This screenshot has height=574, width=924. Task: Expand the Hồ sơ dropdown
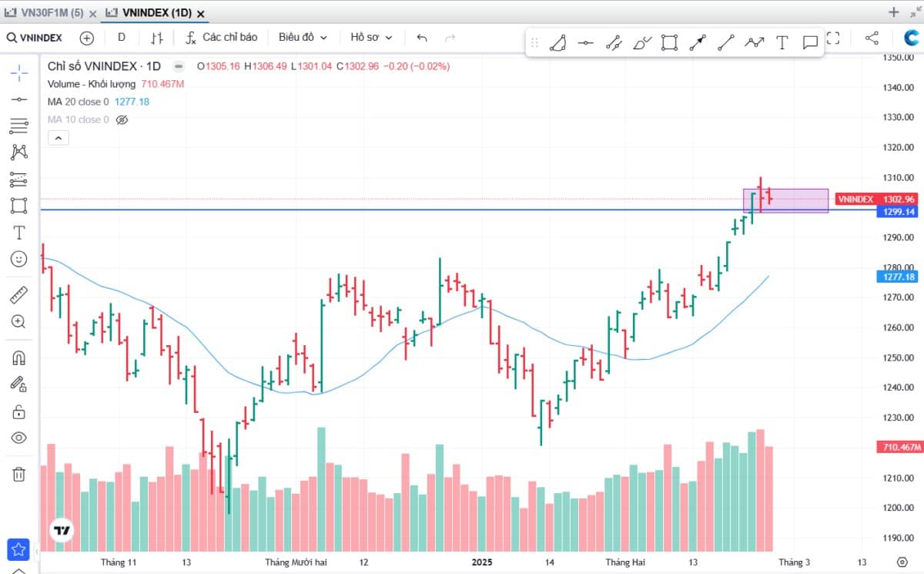371,37
